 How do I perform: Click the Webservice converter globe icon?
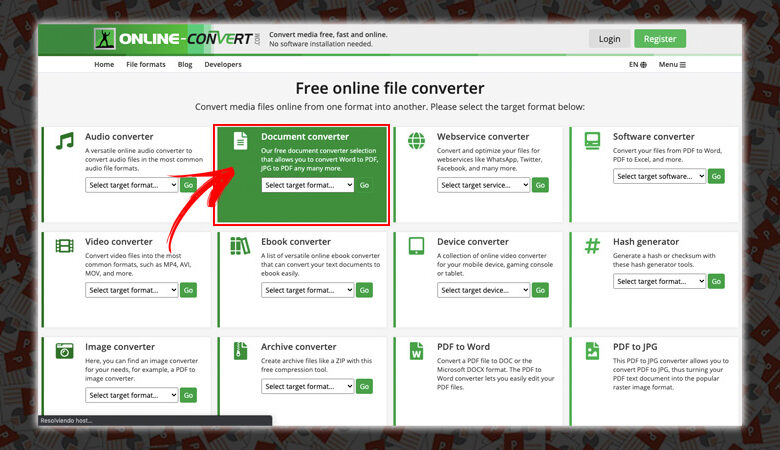point(416,141)
